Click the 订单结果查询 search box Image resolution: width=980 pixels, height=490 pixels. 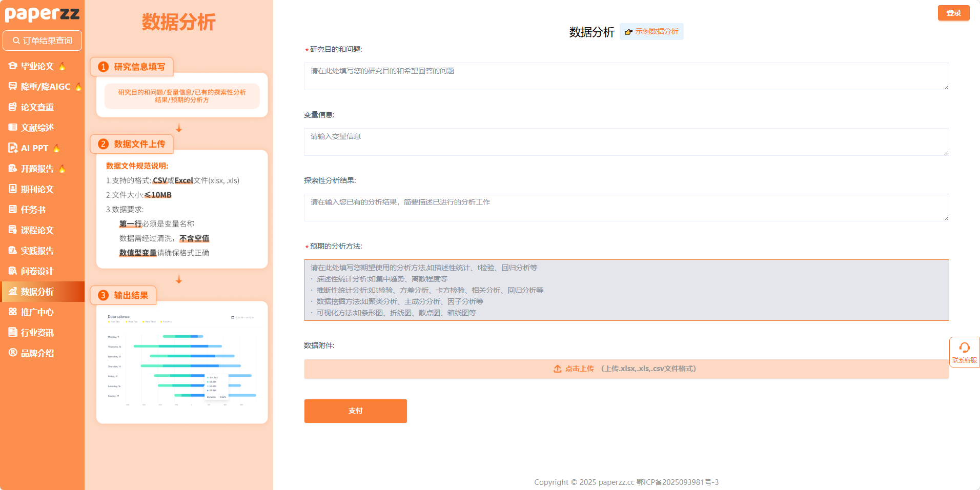point(43,40)
